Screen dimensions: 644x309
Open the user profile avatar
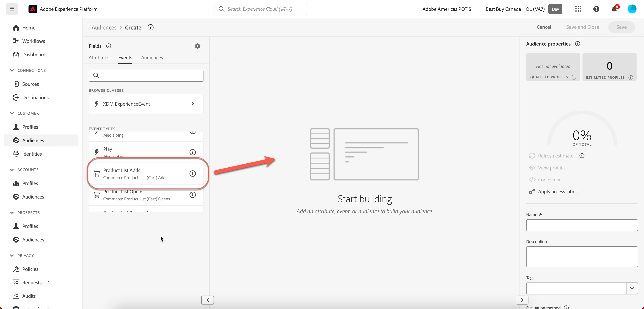pyautogui.click(x=632, y=9)
